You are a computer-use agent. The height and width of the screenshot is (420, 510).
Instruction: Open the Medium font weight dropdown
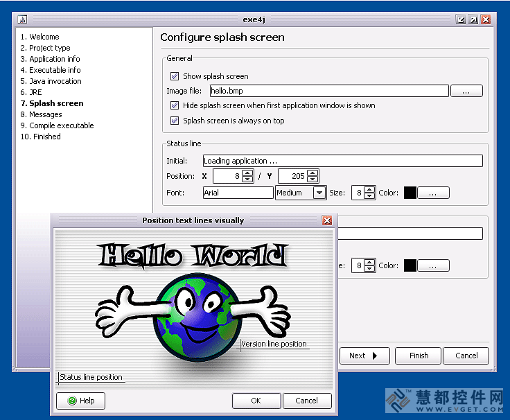click(x=319, y=193)
